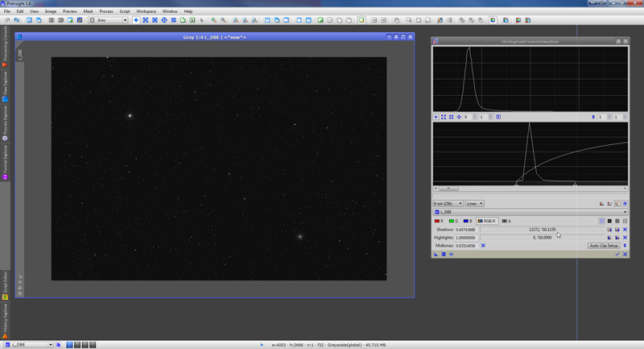The height and width of the screenshot is (349, 644).
Task: Open the 8-bit (256) resolution dropdown
Action: point(448,204)
